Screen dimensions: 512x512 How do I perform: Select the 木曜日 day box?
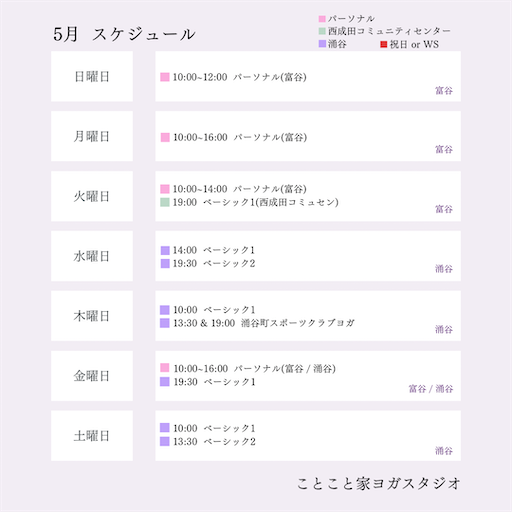pyautogui.click(x=92, y=316)
